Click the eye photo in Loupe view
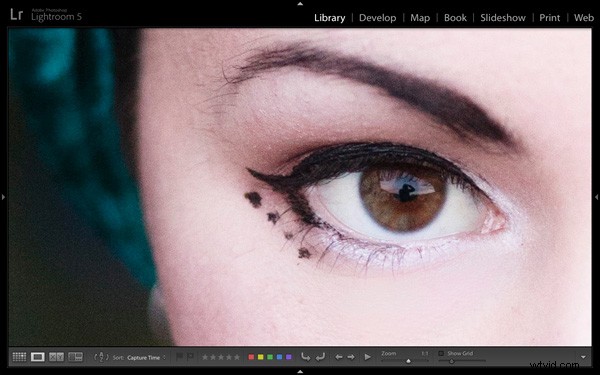Image resolution: width=600 pixels, height=375 pixels. [300, 187]
